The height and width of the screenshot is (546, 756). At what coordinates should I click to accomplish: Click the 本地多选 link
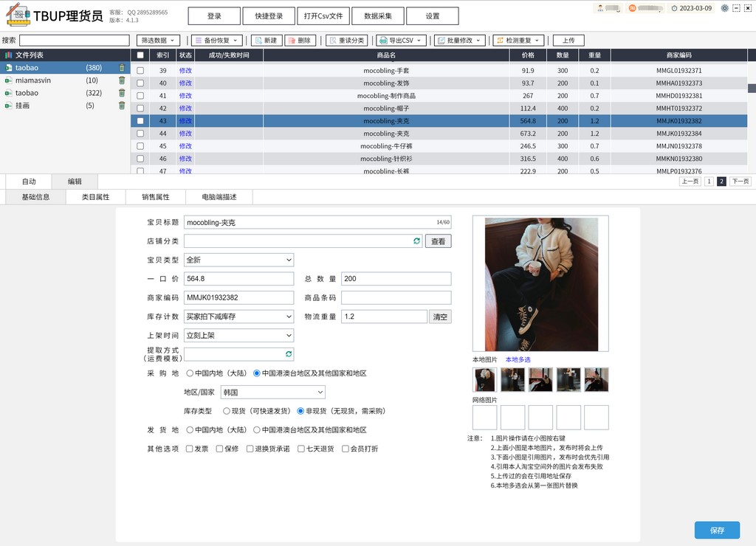click(x=518, y=359)
